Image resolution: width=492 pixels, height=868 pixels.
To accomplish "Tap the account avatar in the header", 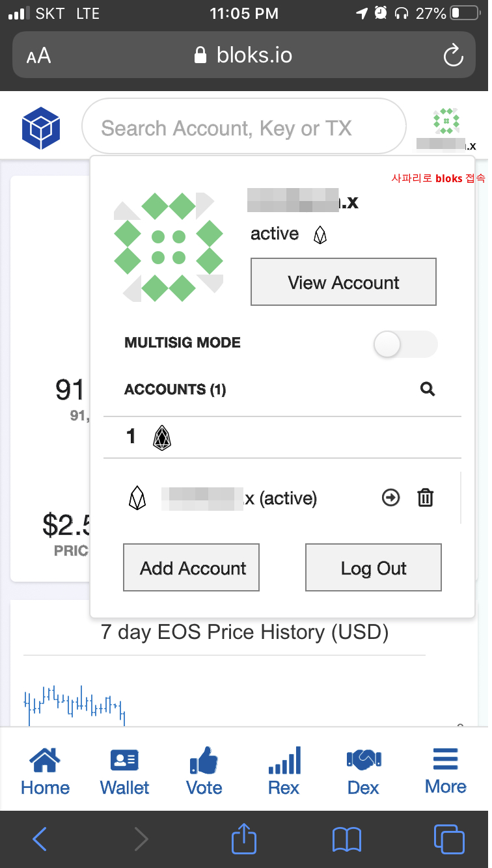I will tap(446, 122).
